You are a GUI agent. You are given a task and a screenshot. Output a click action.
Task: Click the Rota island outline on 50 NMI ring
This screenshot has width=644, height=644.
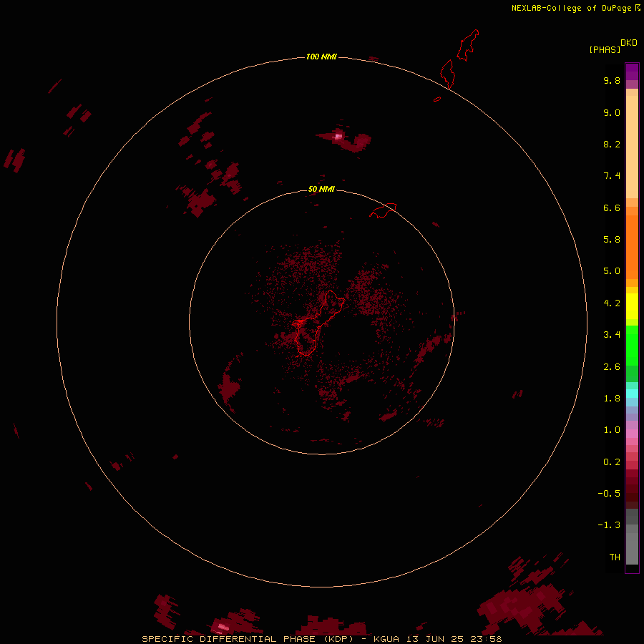[383, 210]
